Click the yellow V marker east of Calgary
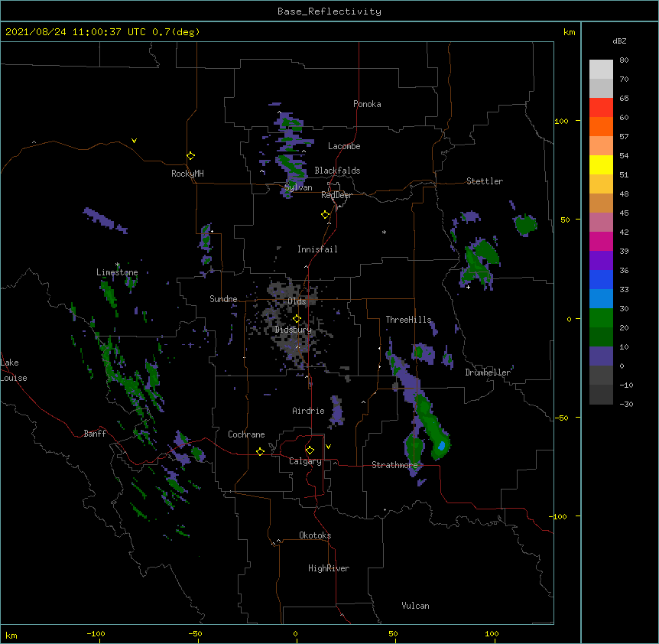Viewport: 659px width, 644px height. coord(328,447)
